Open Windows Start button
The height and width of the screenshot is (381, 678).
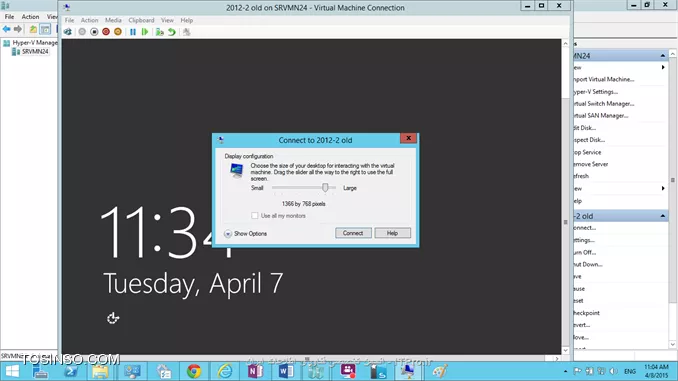pyautogui.click(x=12, y=371)
